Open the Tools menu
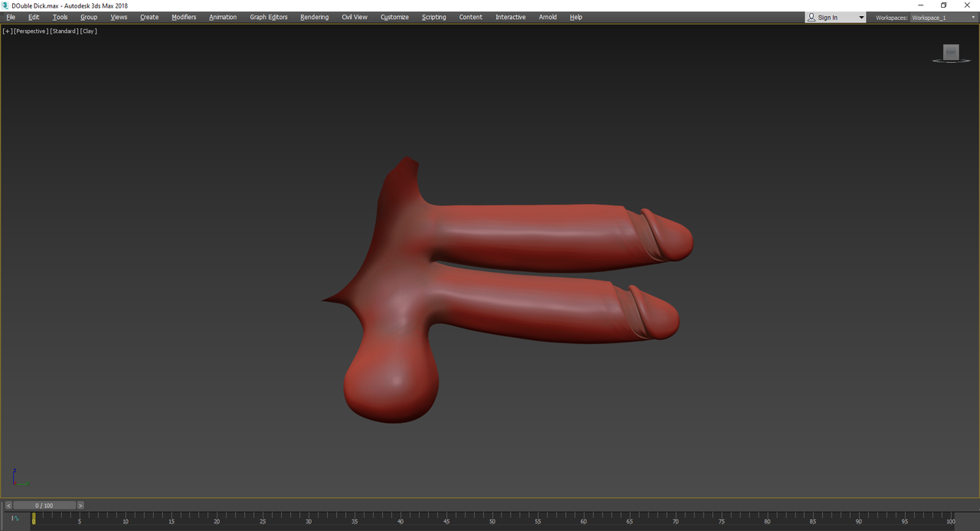The width and height of the screenshot is (980, 531). pyautogui.click(x=60, y=17)
